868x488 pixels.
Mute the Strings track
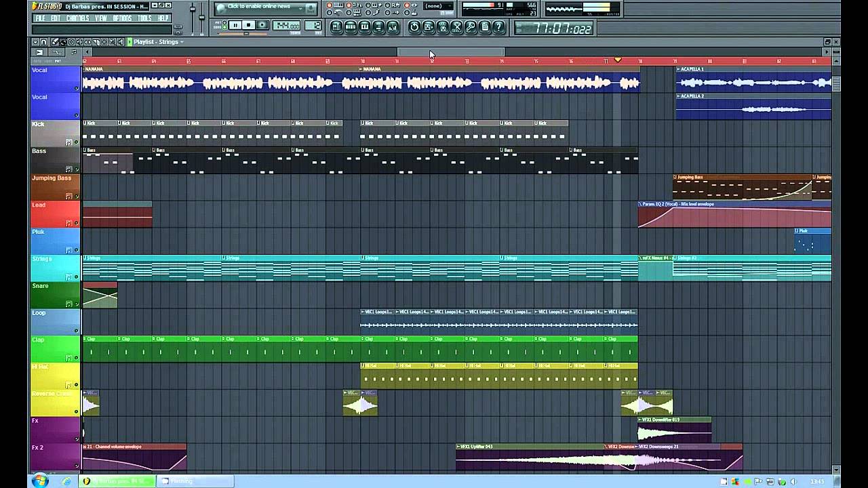tap(77, 277)
